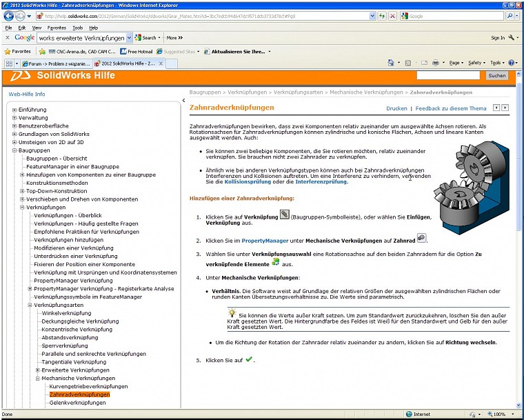Expand the Benutzeroberfläche tree node
The image size is (524, 420).
(14, 126)
